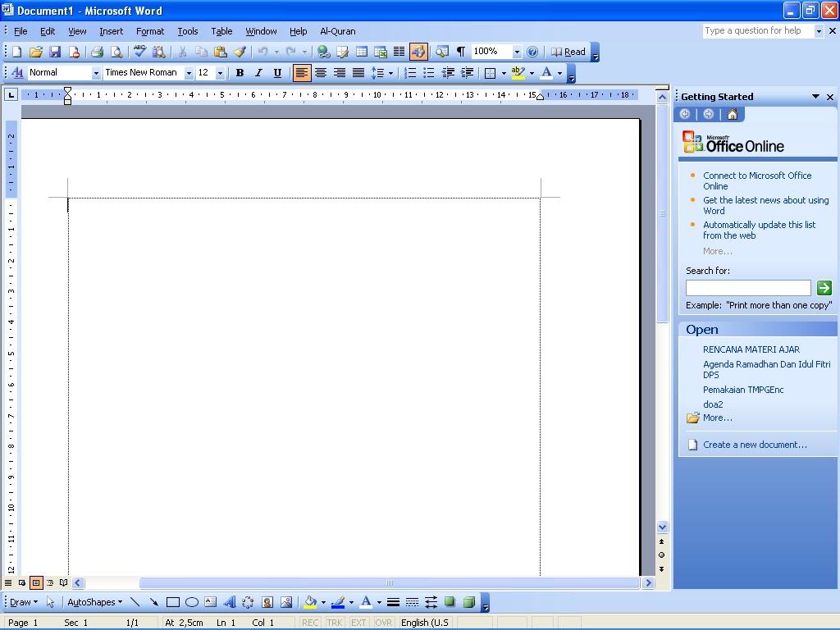The image size is (840, 630).
Task: Open the Table menu
Action: (221, 31)
